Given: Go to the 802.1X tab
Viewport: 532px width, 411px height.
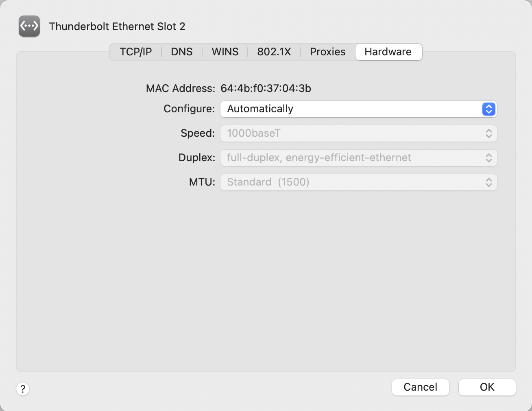Looking at the screenshot, I should click(274, 52).
